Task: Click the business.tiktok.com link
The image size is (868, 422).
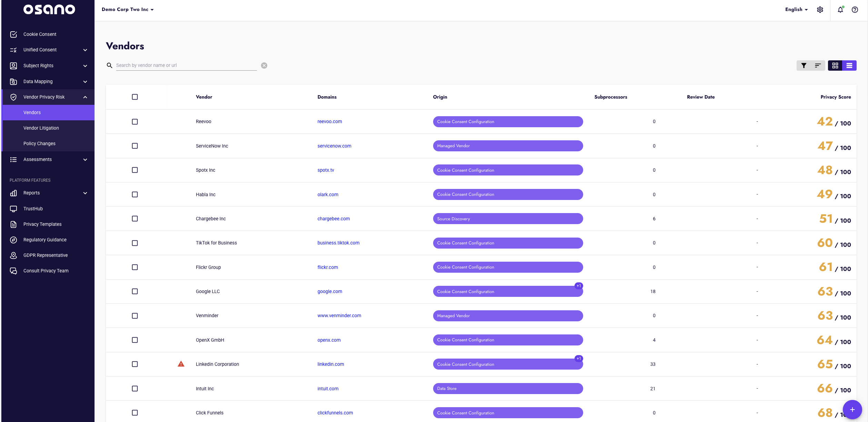Action: click(338, 243)
